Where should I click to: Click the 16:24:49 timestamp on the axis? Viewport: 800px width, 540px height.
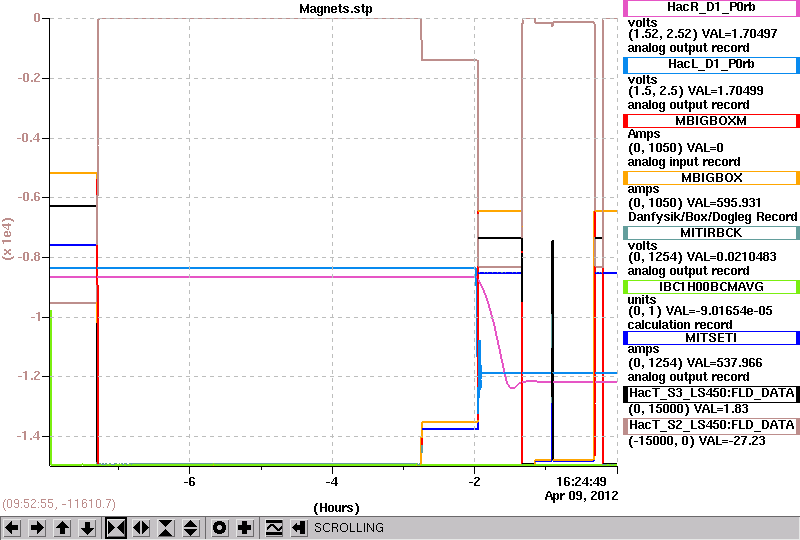pyautogui.click(x=581, y=481)
